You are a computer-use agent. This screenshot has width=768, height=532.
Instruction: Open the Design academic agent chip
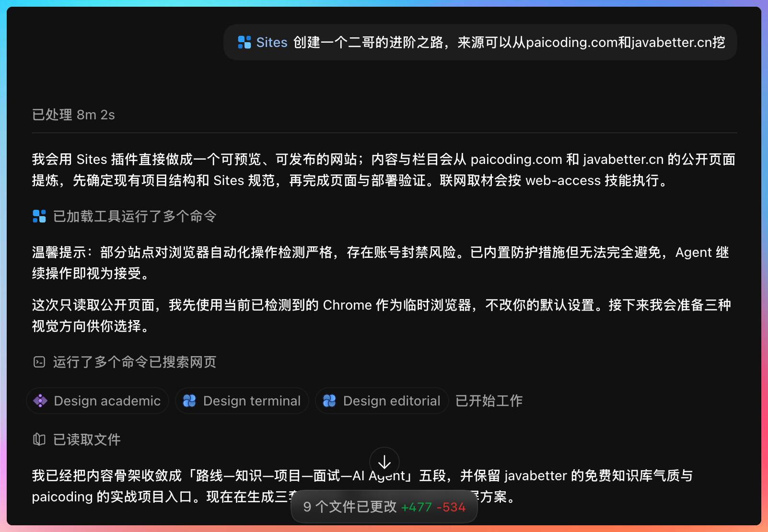coord(97,401)
